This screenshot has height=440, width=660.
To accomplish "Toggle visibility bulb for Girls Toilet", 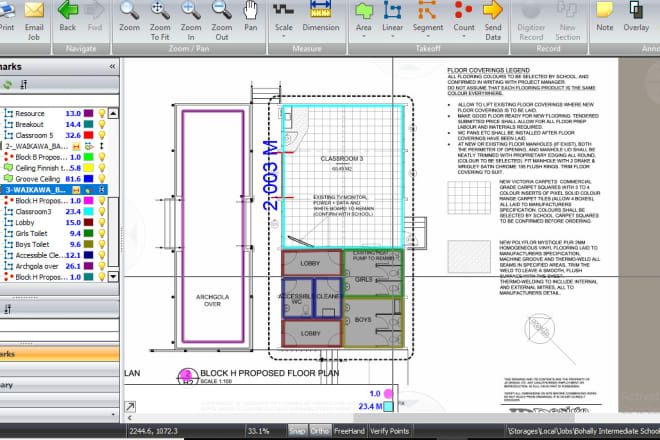I will point(101,233).
